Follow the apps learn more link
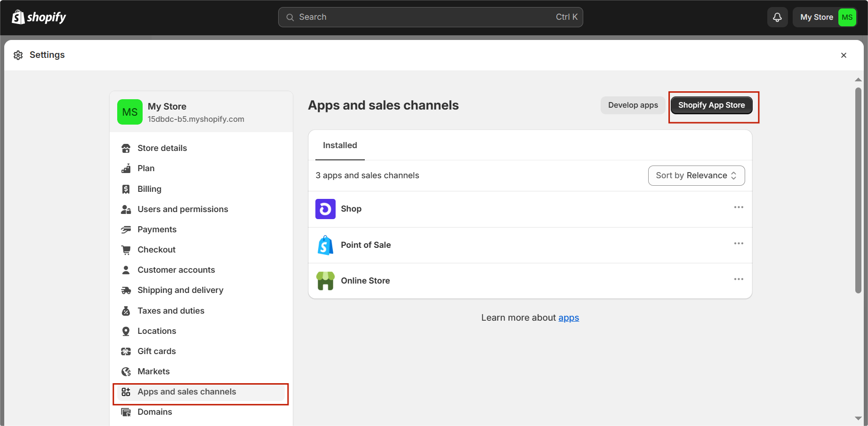The image size is (868, 426). pyautogui.click(x=569, y=318)
